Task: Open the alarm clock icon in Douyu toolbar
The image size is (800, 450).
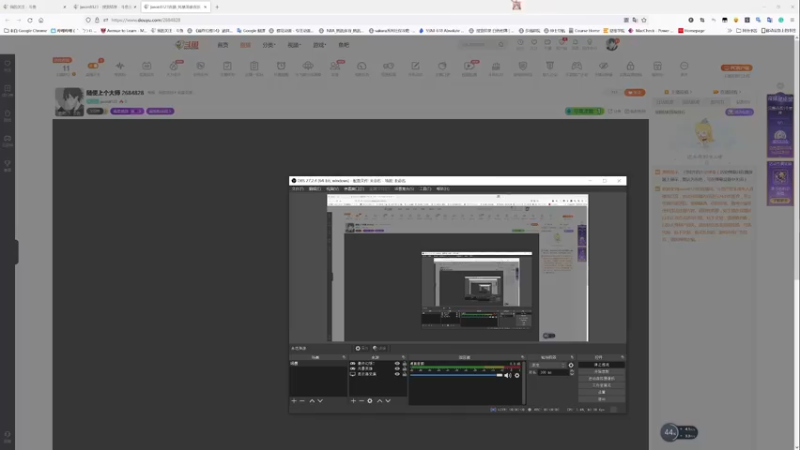Action: 281,66
